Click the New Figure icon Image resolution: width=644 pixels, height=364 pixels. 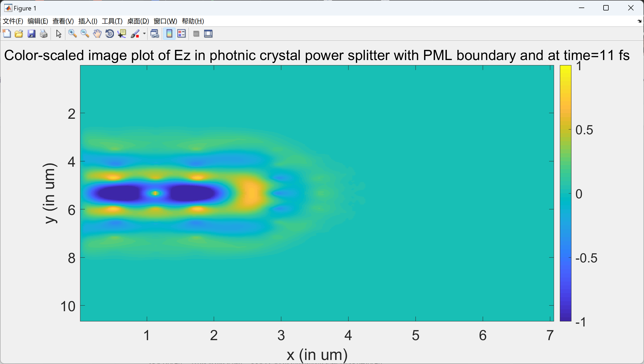pos(7,34)
